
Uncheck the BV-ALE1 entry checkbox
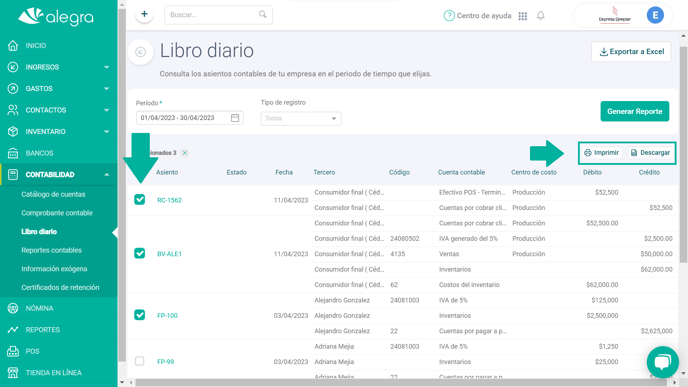pos(140,254)
